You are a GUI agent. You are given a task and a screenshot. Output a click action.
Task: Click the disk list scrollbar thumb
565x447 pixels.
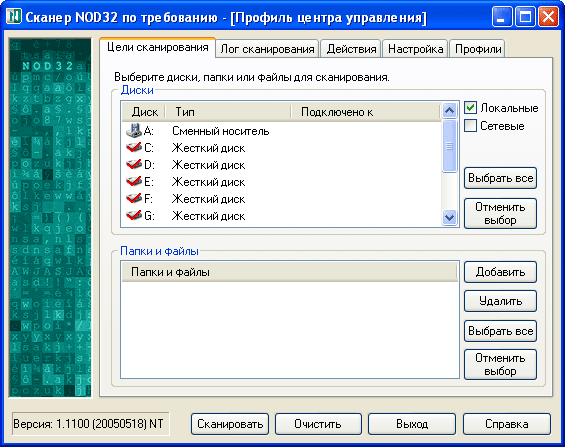(x=449, y=146)
